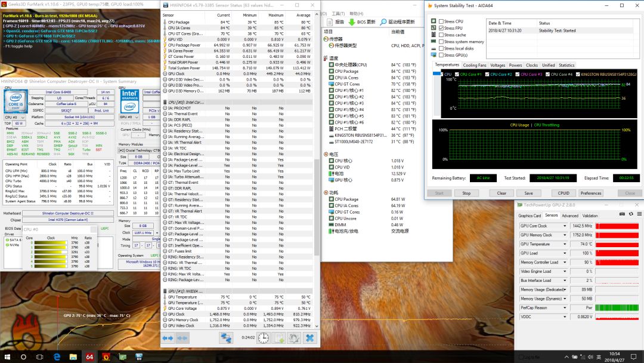Click the Preferences button

pos(590,193)
